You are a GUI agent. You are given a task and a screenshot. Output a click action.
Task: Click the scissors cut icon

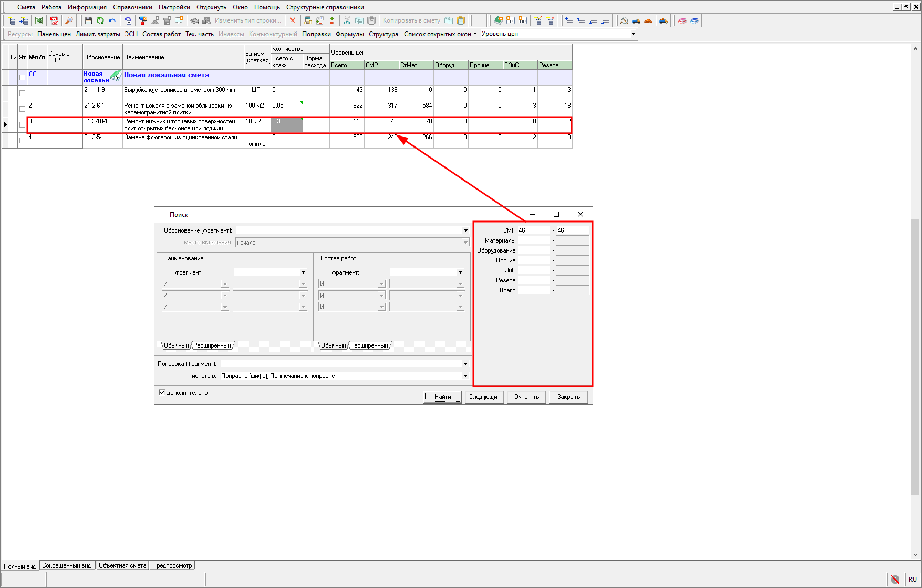[x=347, y=20]
